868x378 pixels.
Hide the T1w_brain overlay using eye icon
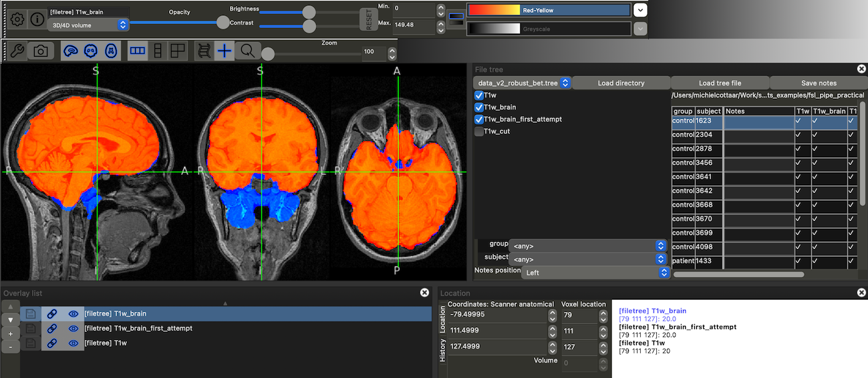click(74, 314)
